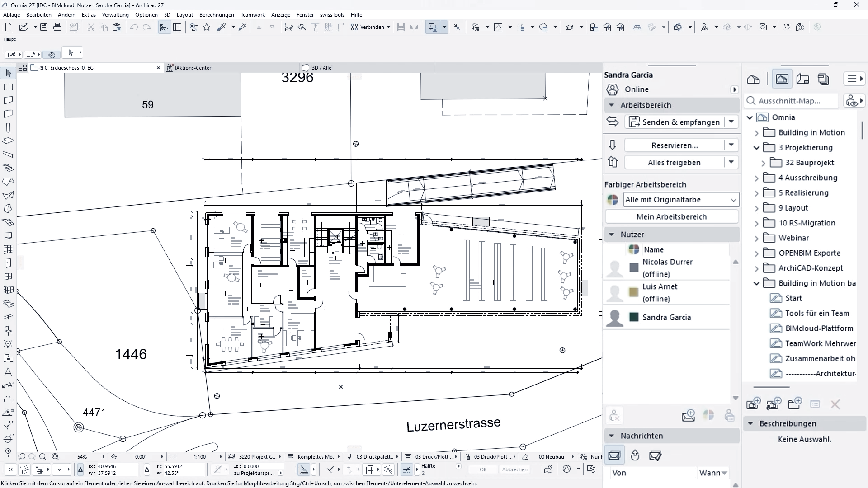The image size is (868, 488).
Task: Toggle Farbiger Arbeitsbereich color wheel icon
Action: [613, 200]
